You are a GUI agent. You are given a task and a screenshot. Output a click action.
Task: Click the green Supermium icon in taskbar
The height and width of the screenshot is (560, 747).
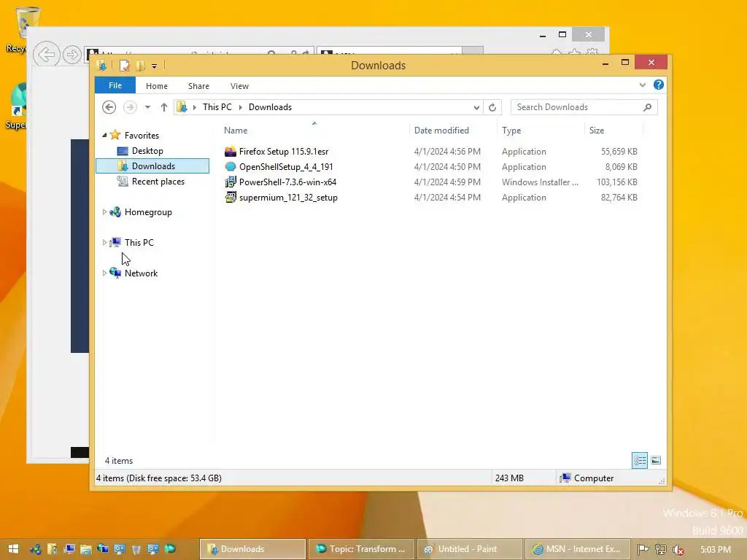170,549
